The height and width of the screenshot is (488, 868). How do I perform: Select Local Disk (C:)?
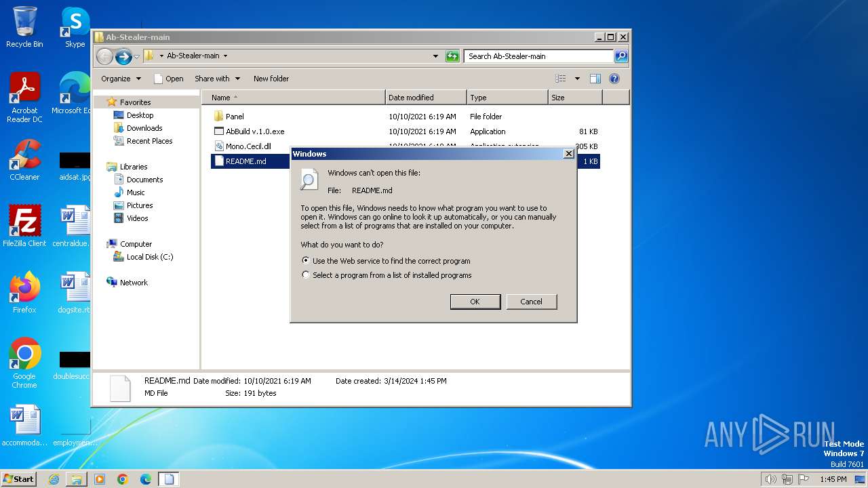coord(150,257)
